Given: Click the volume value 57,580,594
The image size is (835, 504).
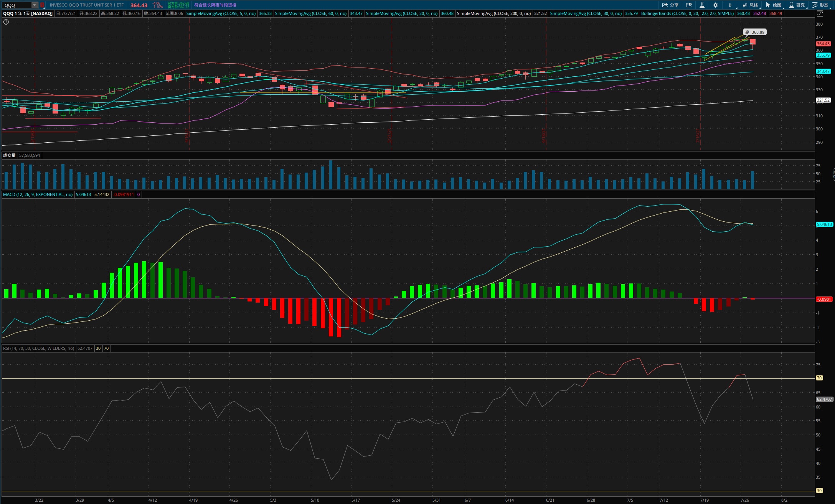Looking at the screenshot, I should [30, 155].
